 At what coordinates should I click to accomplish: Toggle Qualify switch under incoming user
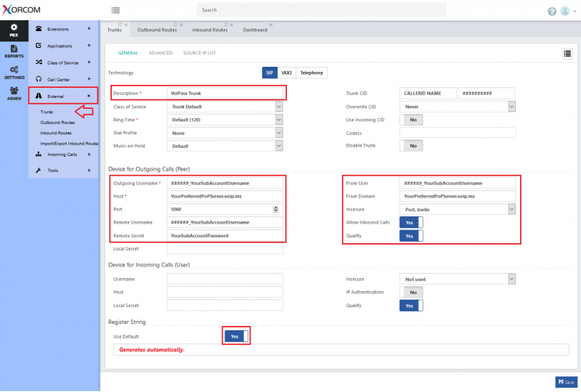click(x=411, y=306)
